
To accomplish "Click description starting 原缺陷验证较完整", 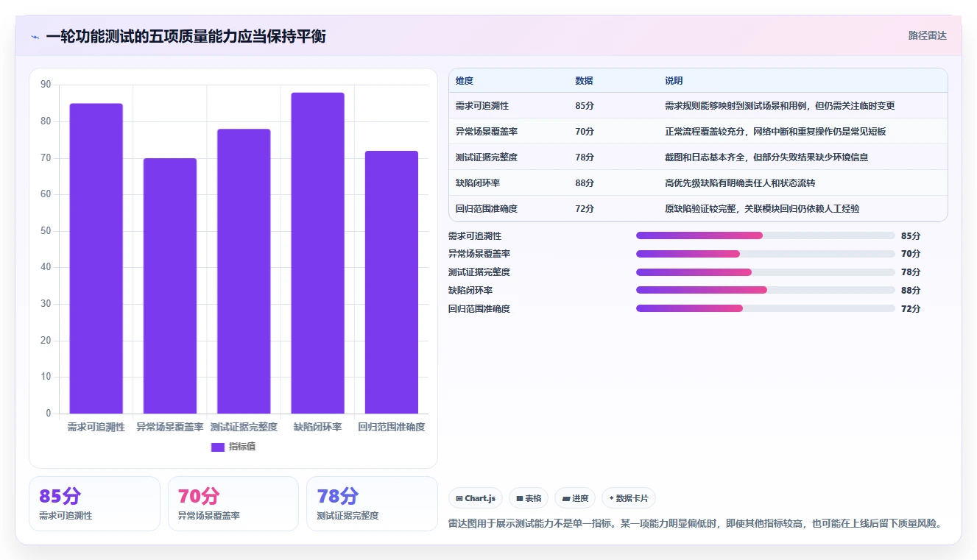I will click(x=762, y=209).
